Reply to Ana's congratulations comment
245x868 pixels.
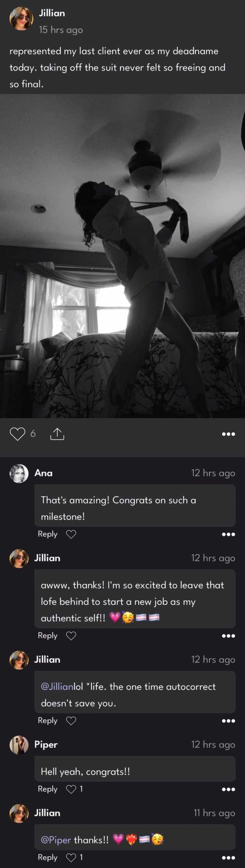[x=48, y=534]
